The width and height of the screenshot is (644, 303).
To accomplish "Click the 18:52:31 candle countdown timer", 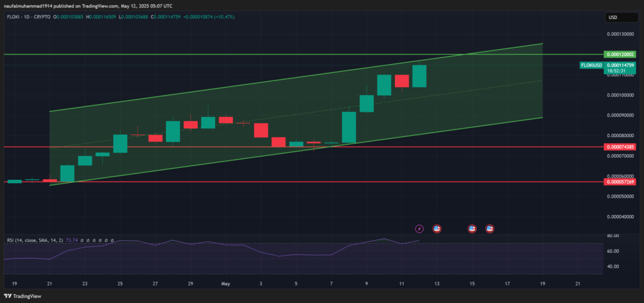I will point(618,70).
